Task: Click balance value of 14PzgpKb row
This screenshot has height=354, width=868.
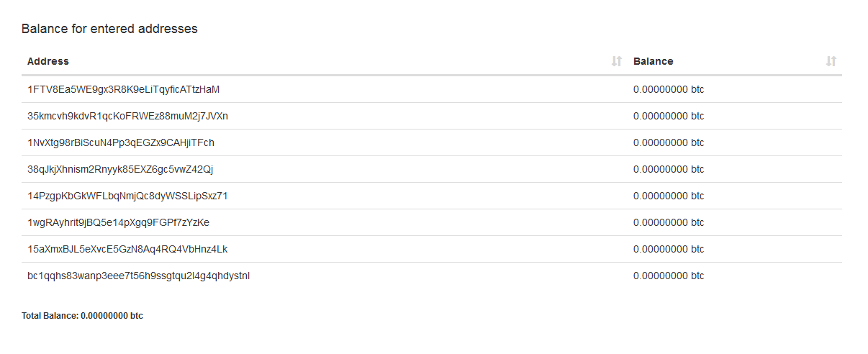Action: [669, 196]
